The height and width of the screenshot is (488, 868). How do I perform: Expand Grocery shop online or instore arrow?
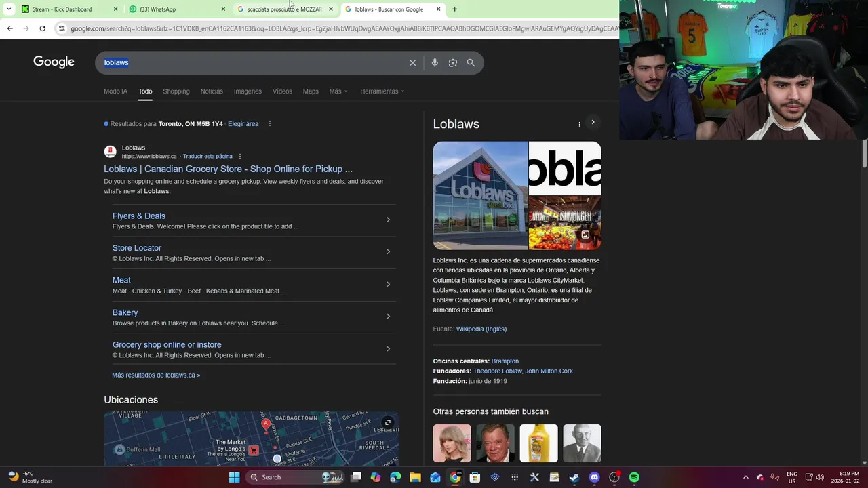coord(388,348)
